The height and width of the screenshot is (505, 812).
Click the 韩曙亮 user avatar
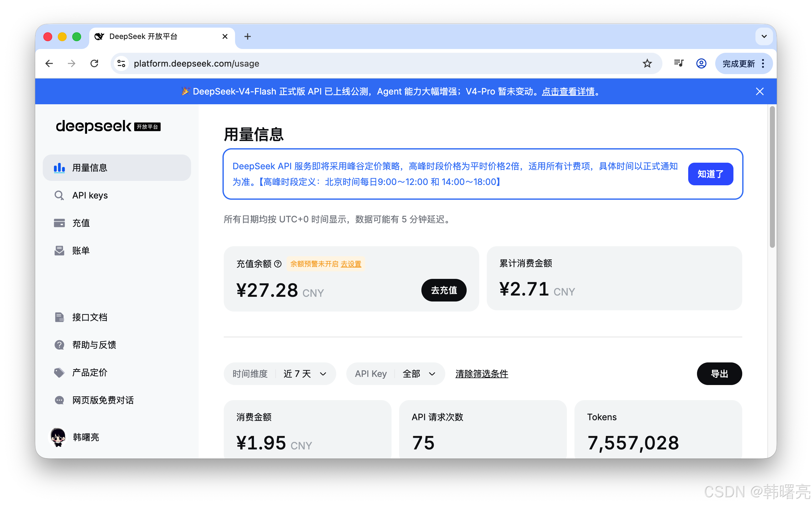[x=58, y=437]
